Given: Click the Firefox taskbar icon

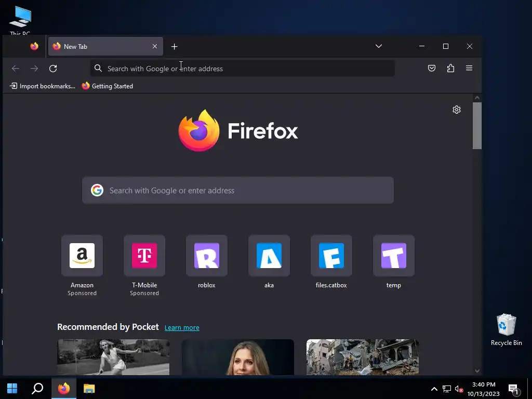Looking at the screenshot, I should pos(64,389).
